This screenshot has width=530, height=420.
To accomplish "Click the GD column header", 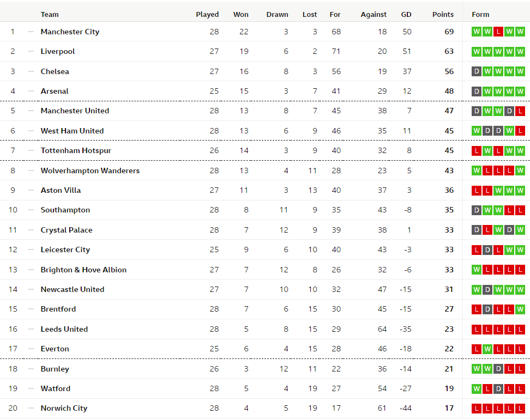I will [x=406, y=15].
